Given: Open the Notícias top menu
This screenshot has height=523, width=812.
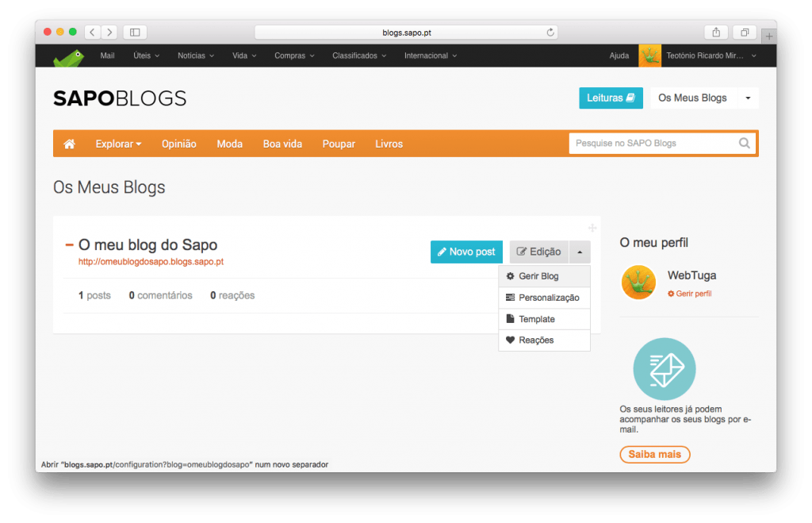Looking at the screenshot, I should [x=195, y=56].
